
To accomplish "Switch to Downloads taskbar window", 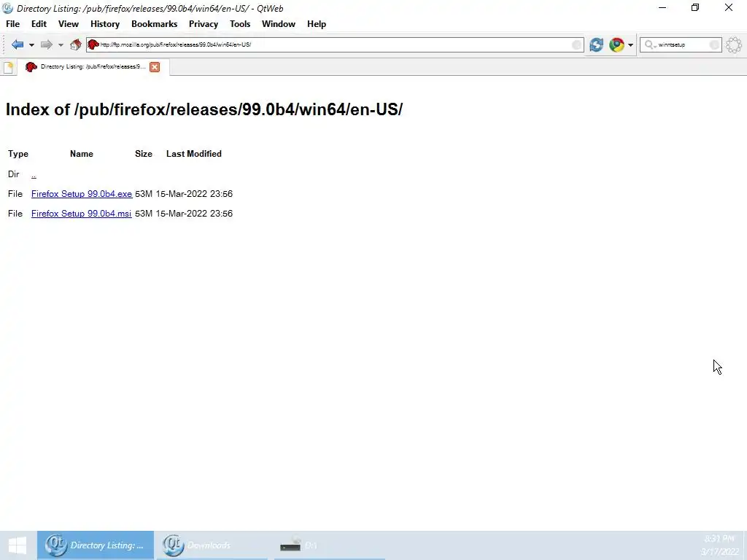I will tap(212, 545).
